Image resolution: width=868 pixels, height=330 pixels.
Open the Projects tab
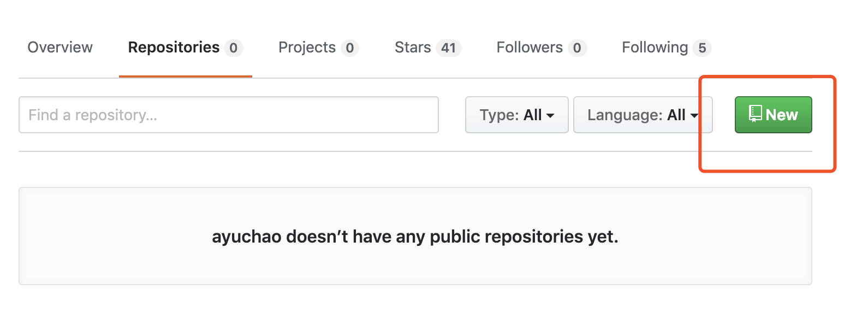pos(307,48)
